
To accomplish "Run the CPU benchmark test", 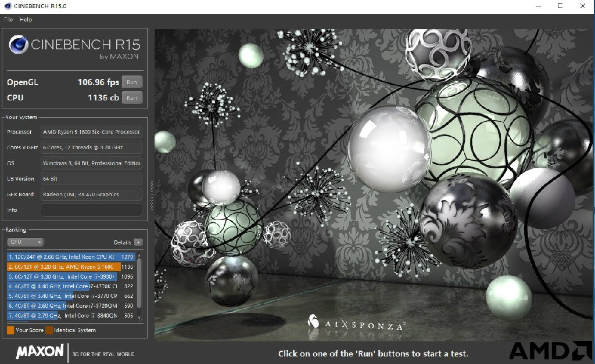I will click(132, 98).
